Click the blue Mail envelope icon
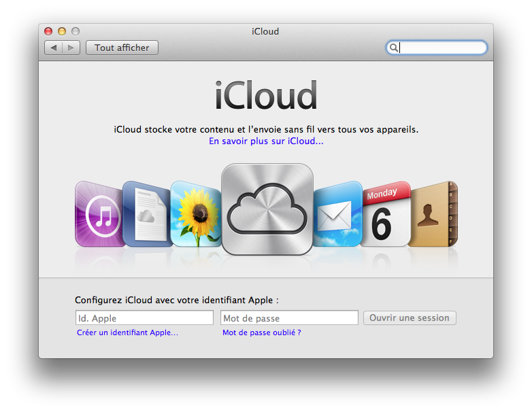This screenshot has height=412, width=532. click(337, 214)
